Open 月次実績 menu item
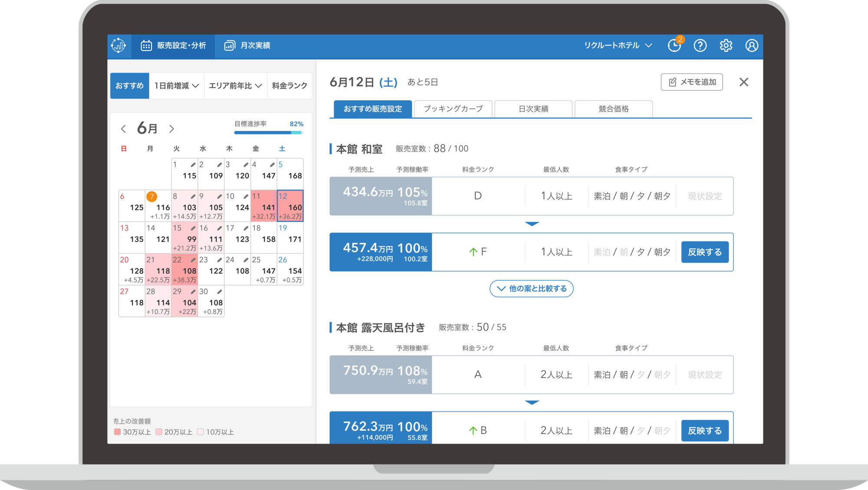Image resolution: width=868 pixels, height=490 pixels. pyautogui.click(x=247, y=45)
